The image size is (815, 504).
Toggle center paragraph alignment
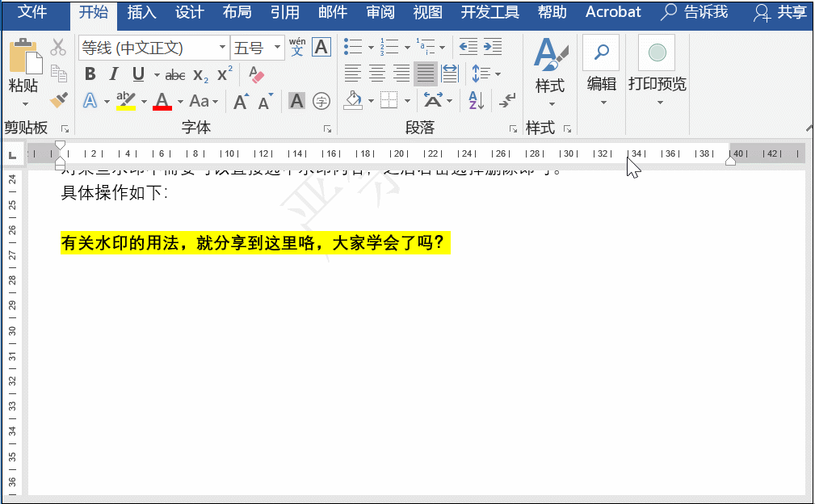(x=377, y=73)
